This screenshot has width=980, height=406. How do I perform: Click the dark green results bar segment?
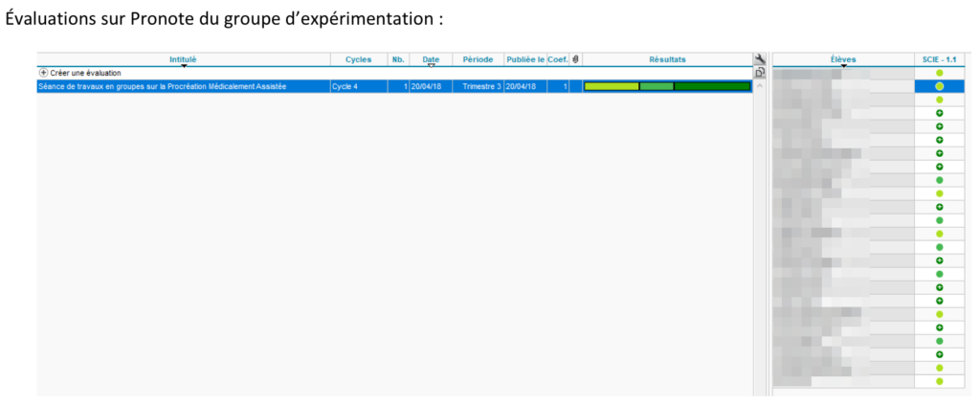pos(712,86)
